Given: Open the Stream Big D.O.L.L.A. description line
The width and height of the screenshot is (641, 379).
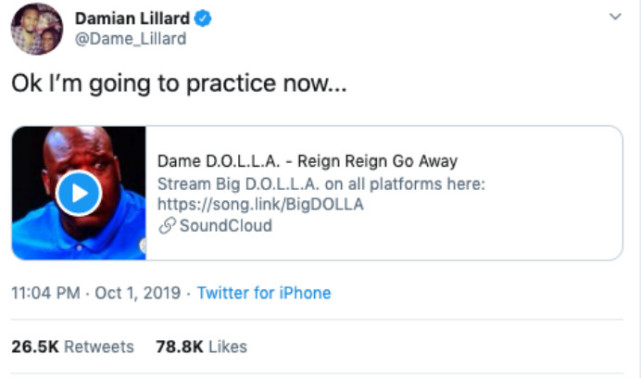Looking at the screenshot, I should 321,184.
